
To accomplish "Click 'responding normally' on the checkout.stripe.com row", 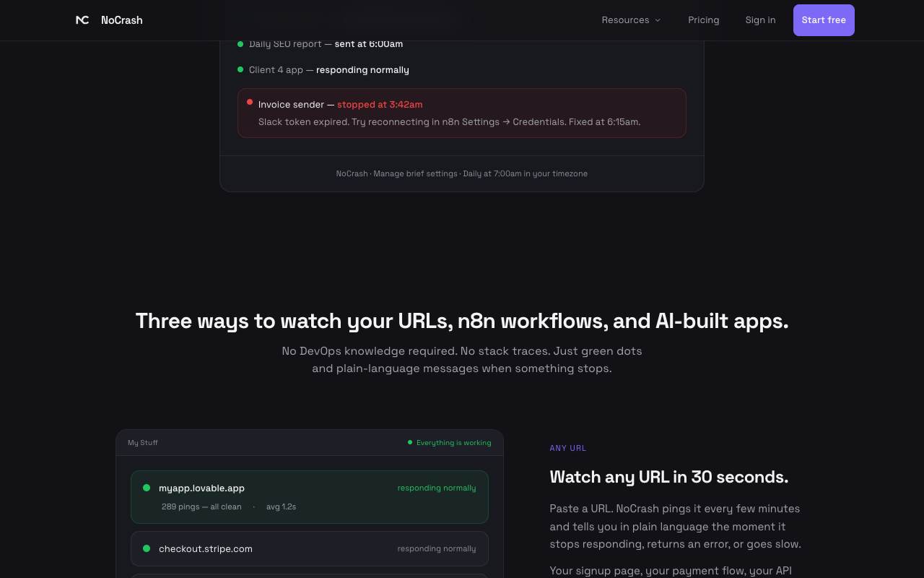I will (437, 548).
